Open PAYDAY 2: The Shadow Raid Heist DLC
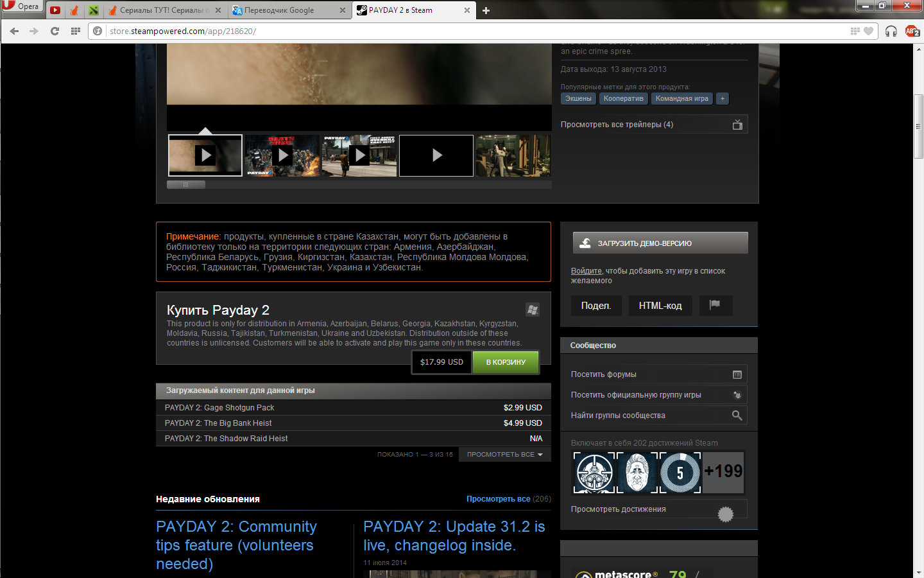Screen dimensions: 924x578 (x=354, y=439)
